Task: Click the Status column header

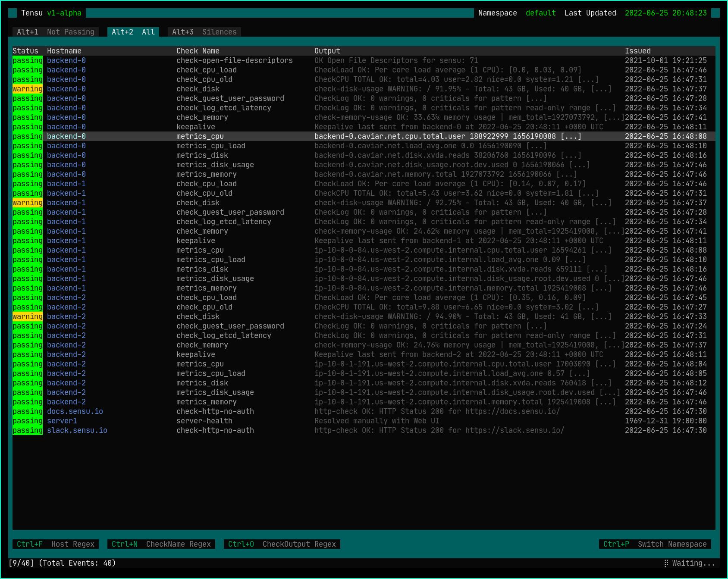Action: [x=25, y=51]
